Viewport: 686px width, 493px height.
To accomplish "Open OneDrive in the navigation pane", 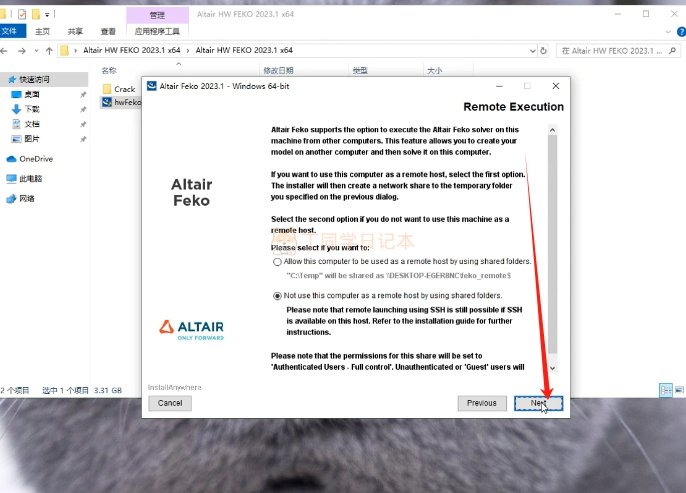I will [x=35, y=159].
